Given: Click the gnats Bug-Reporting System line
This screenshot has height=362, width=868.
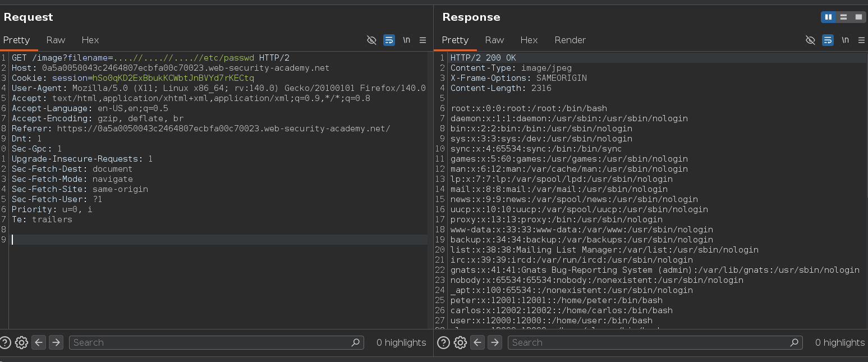Looking at the screenshot, I should pos(655,270).
